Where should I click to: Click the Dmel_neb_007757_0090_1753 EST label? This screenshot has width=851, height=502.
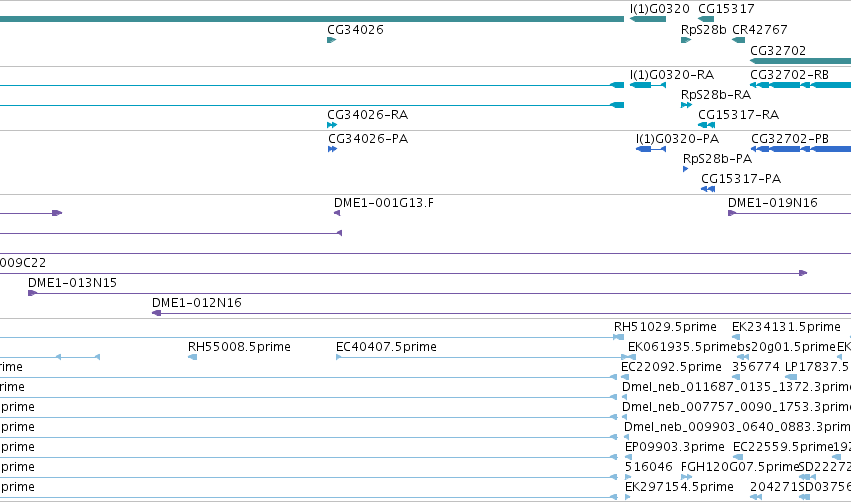(736, 408)
